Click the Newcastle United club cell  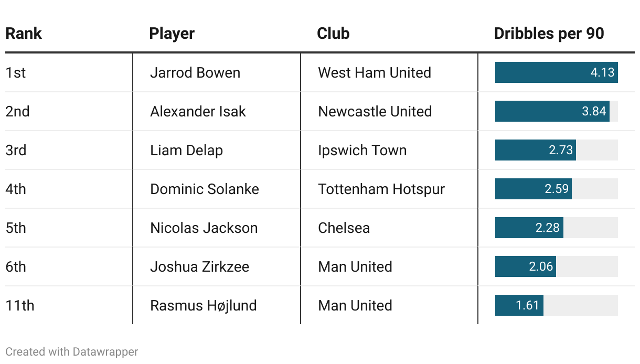pyautogui.click(x=375, y=111)
